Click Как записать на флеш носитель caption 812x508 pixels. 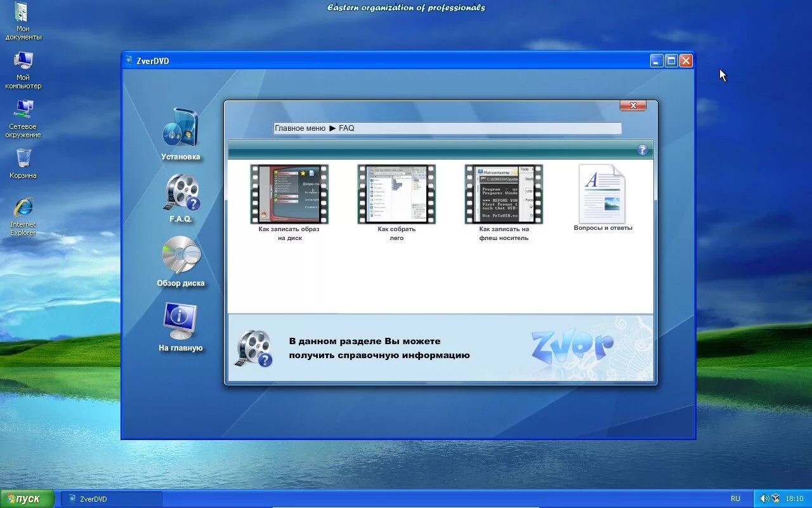pyautogui.click(x=504, y=234)
